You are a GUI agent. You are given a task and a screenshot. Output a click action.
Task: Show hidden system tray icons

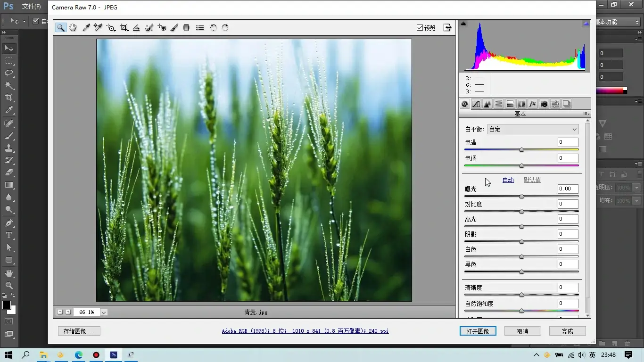click(536, 355)
